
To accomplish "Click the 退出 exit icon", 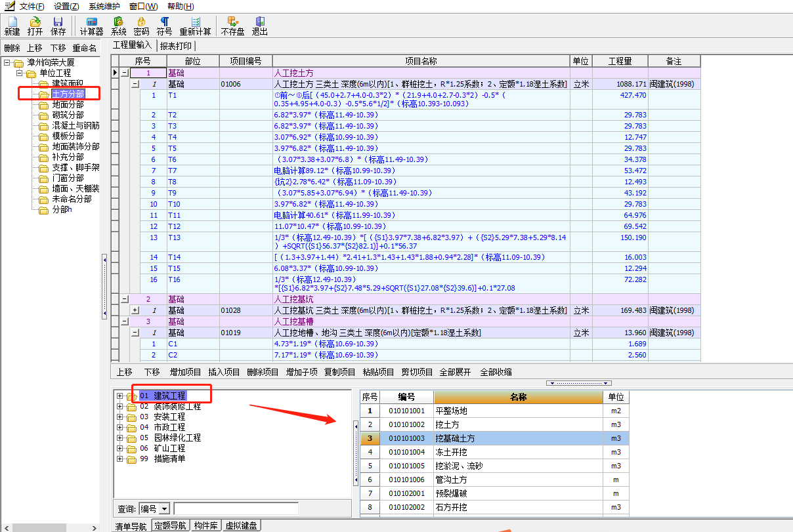I will 260,26.
